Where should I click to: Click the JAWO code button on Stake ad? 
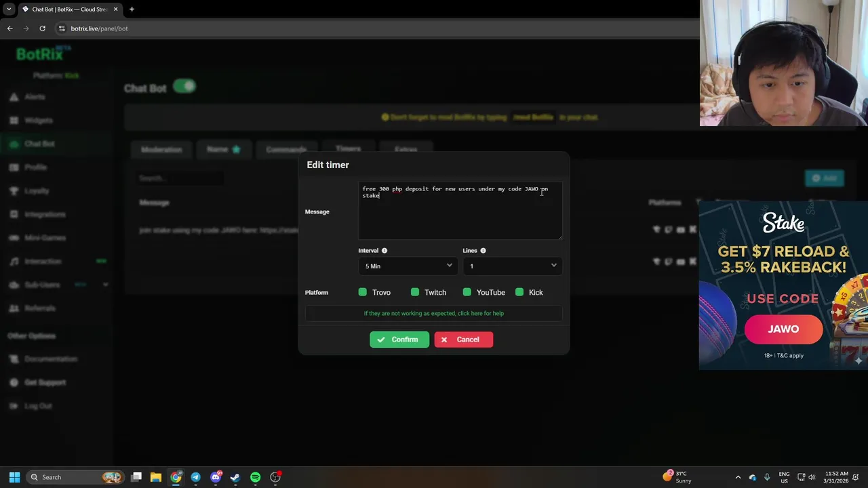(783, 329)
